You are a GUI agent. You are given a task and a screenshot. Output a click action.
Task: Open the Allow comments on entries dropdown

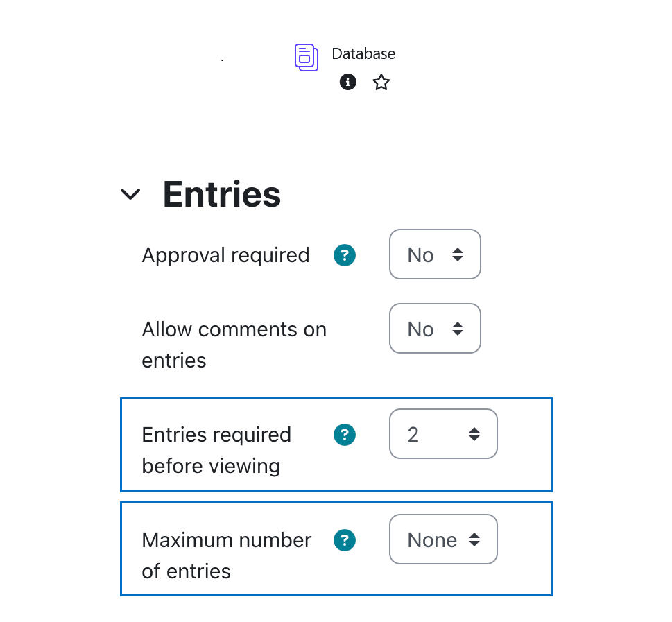tap(435, 328)
